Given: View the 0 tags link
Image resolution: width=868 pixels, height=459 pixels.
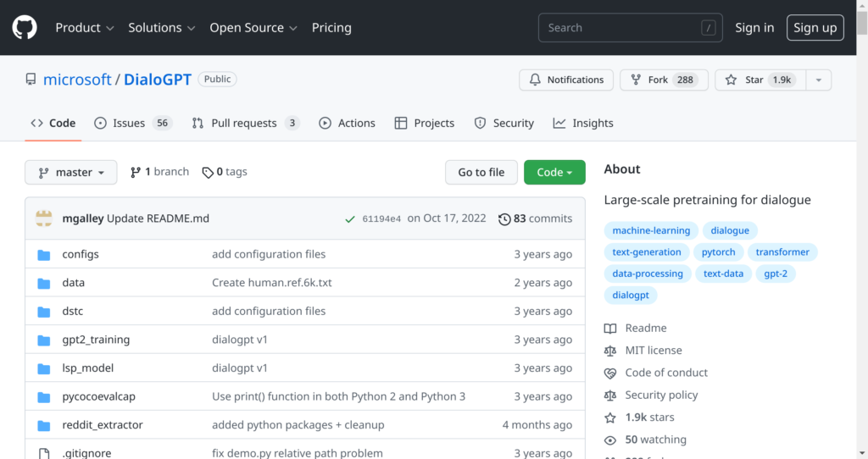Looking at the screenshot, I should click(x=225, y=172).
